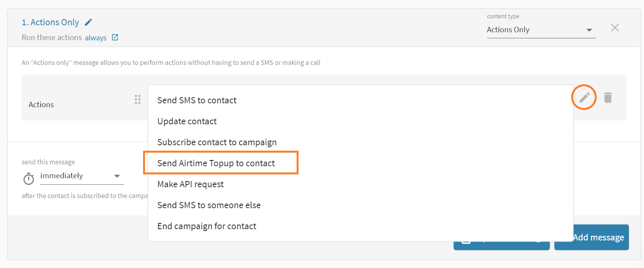Select Update contact action

187,121
